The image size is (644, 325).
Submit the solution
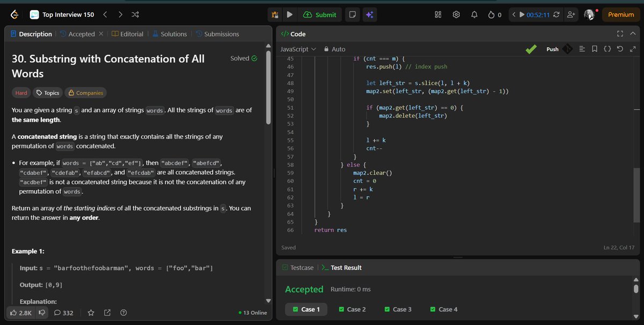coord(320,15)
